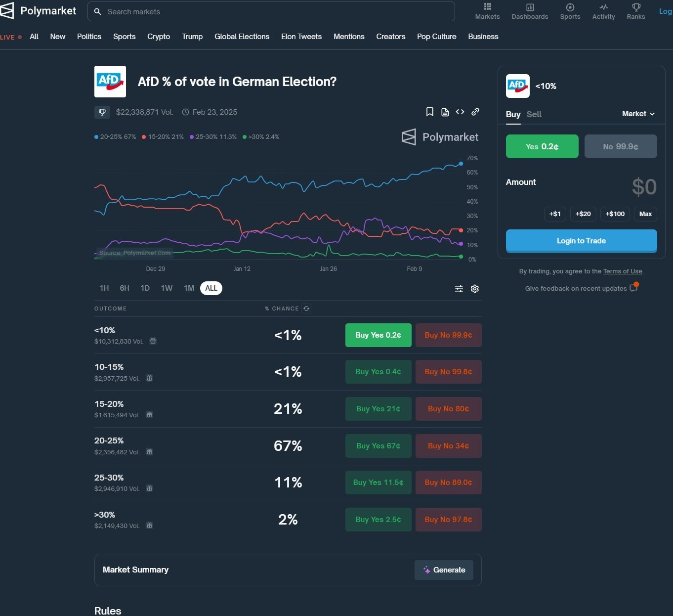
Task: Open the Pop Culture category
Action: [437, 37]
